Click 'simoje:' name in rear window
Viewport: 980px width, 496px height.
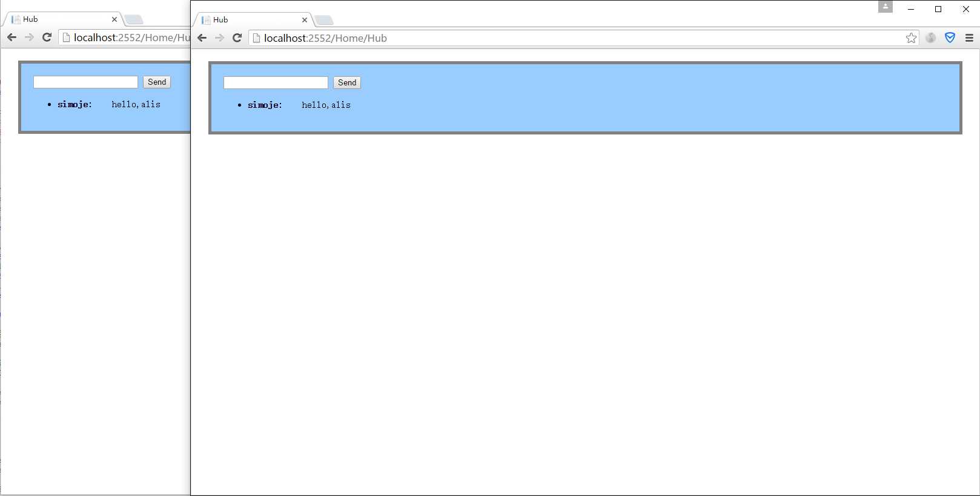tap(74, 105)
